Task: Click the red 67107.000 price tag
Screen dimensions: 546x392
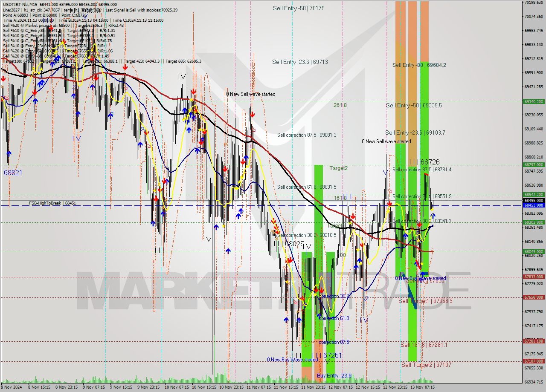Action: pos(534,361)
